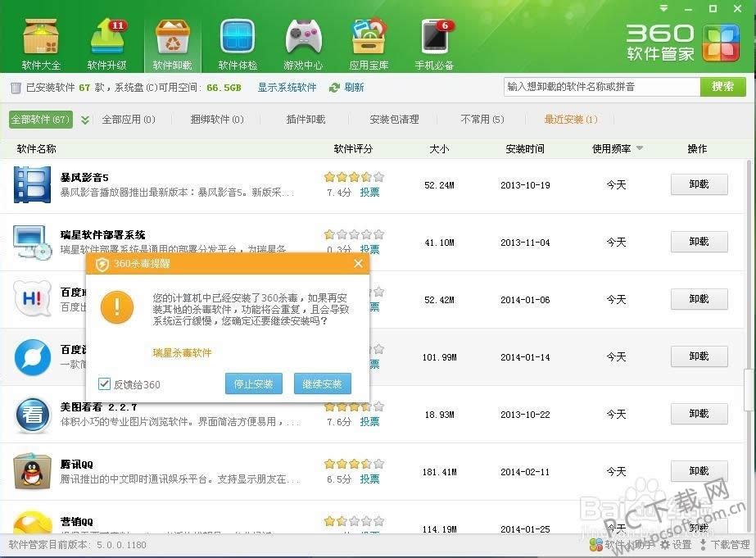Click 停止安装 button in the dialog
Screen dimensions: 756x558
point(254,384)
